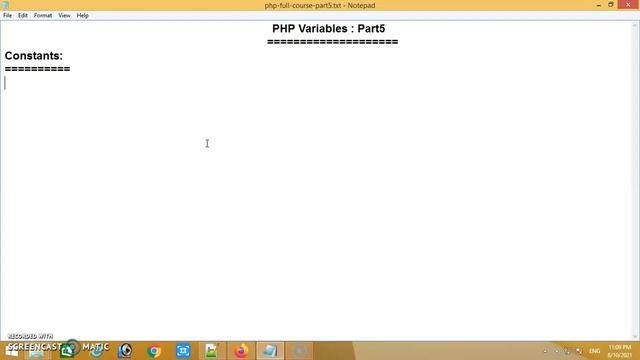
Task: Open the Edit menu
Action: click(x=22, y=16)
